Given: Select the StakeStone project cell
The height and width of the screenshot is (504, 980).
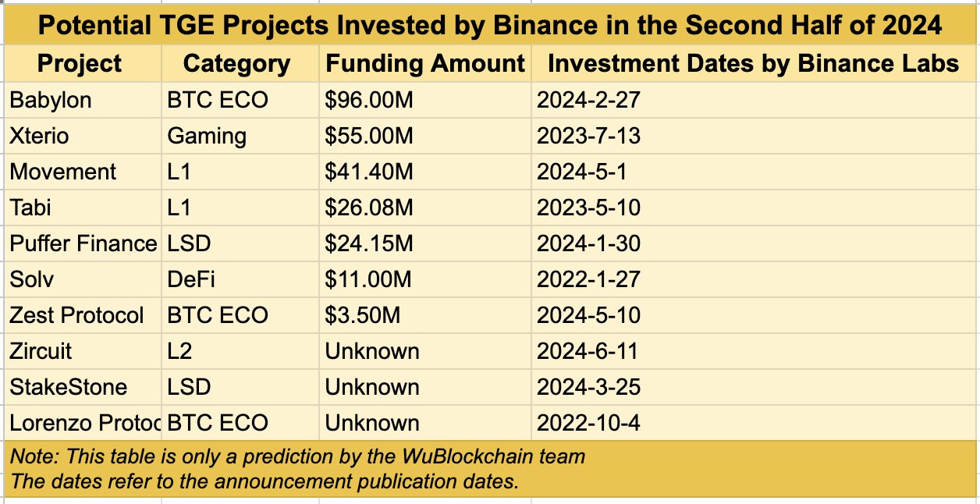Looking at the screenshot, I should 69,387.
